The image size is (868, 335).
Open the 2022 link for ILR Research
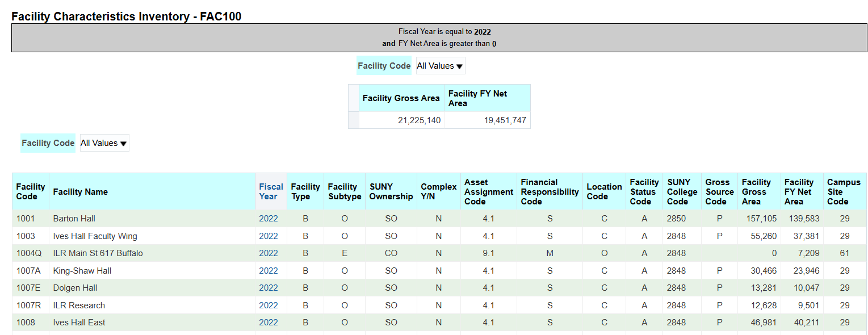tap(268, 305)
